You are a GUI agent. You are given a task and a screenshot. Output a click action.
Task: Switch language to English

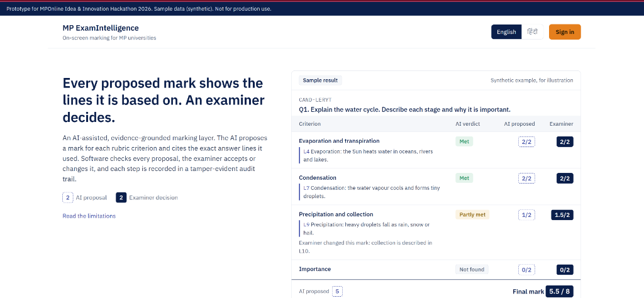coord(506,32)
